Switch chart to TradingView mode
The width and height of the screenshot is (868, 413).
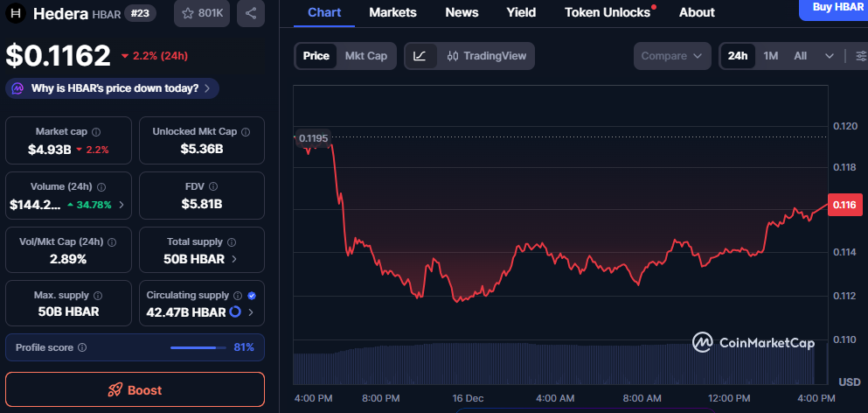tap(487, 56)
